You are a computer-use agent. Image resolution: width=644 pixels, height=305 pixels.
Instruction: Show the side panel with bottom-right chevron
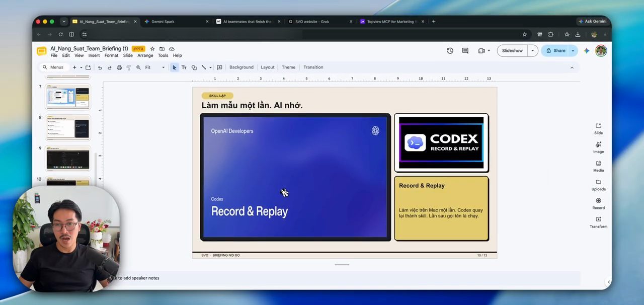pyautogui.click(x=609, y=282)
